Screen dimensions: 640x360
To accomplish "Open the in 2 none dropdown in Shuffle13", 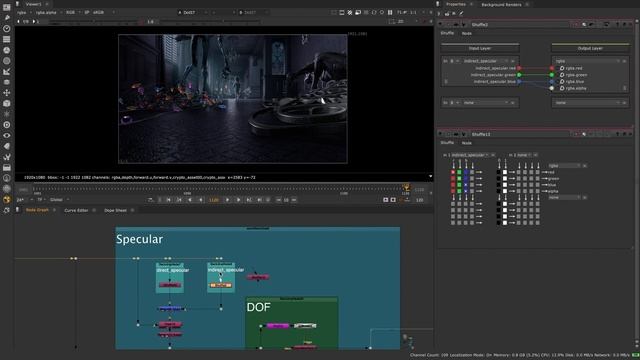I will click(524, 155).
